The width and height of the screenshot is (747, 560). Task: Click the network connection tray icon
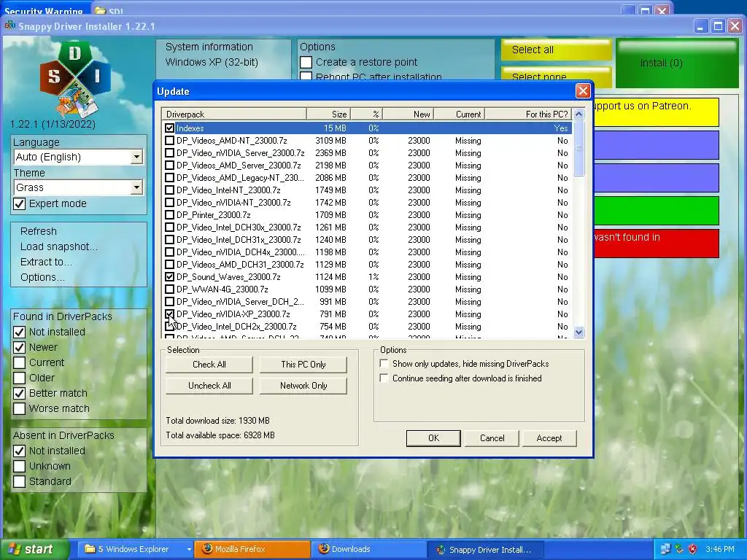[x=665, y=549]
